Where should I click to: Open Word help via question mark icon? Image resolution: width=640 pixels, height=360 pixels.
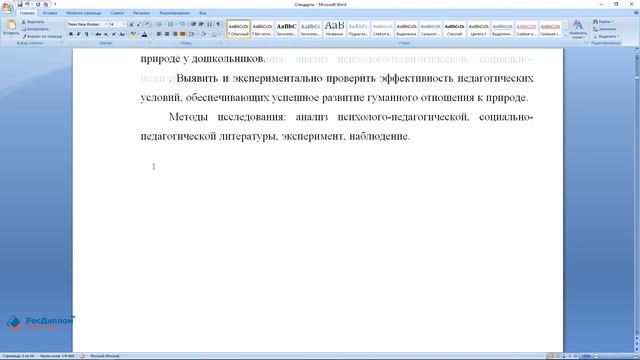coord(636,13)
